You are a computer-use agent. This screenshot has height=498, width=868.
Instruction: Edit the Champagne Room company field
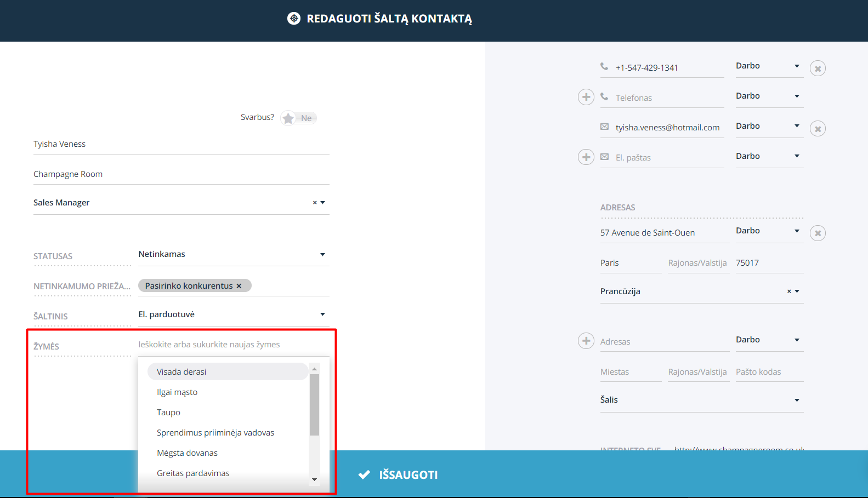tap(181, 174)
